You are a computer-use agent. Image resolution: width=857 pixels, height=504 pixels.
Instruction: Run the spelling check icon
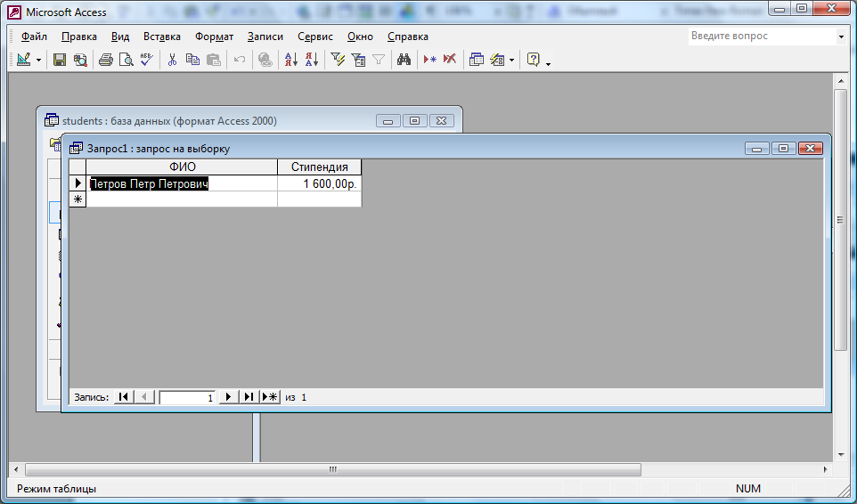146,59
